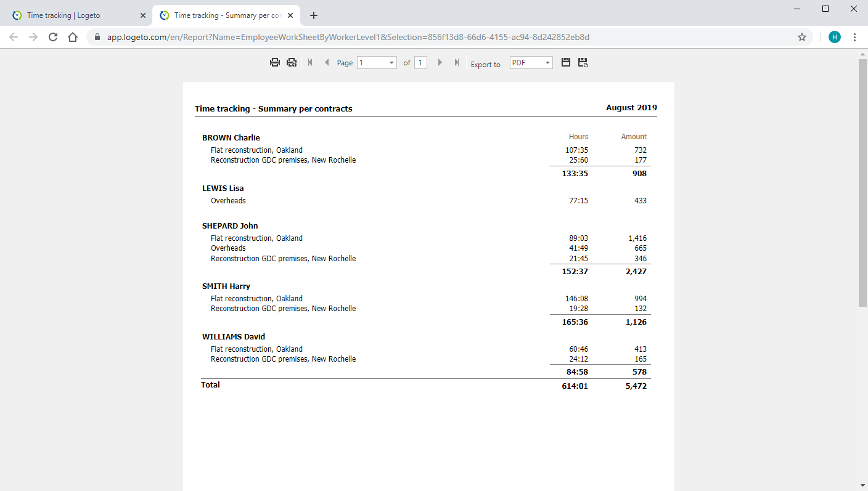The image size is (868, 491).
Task: Click the scrollbar up arrow
Action: coord(863,54)
